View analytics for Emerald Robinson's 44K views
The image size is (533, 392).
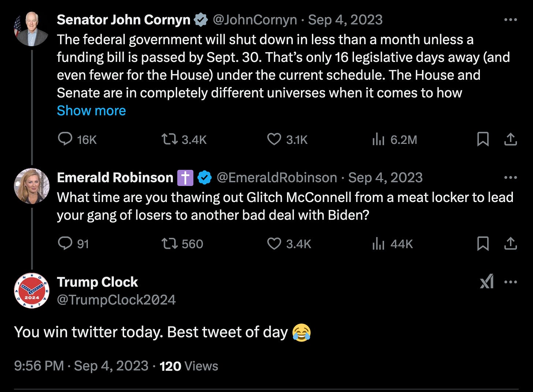pyautogui.click(x=379, y=243)
